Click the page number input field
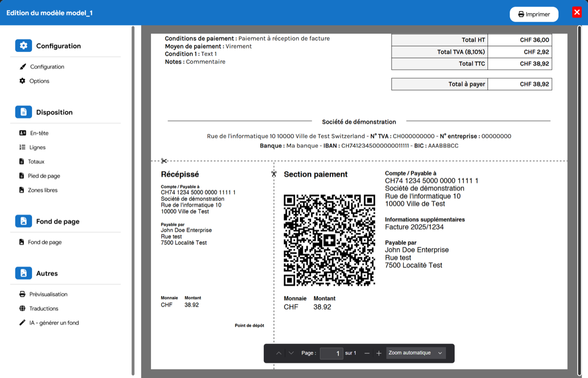 [x=331, y=353]
